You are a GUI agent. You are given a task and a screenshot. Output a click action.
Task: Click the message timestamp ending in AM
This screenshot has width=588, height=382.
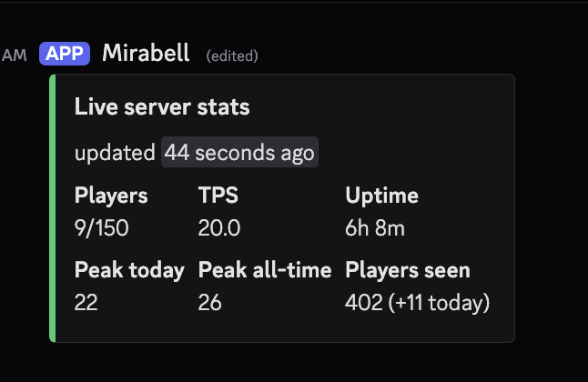point(14,55)
